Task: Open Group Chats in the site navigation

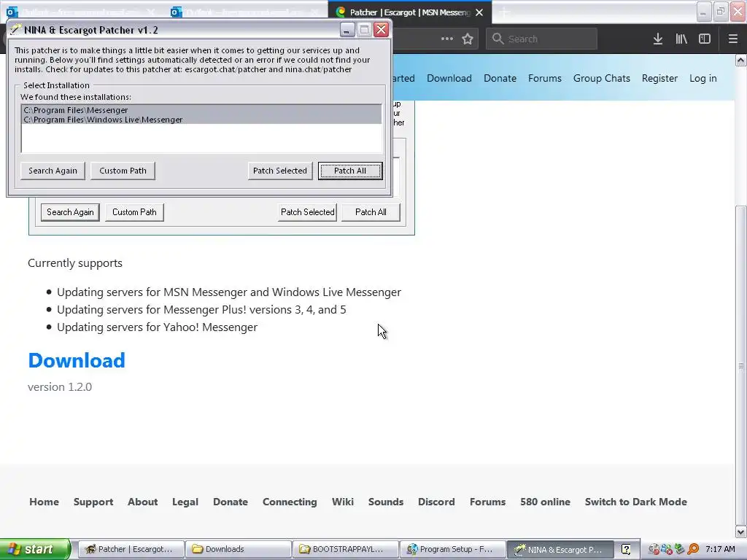Action: pos(601,78)
